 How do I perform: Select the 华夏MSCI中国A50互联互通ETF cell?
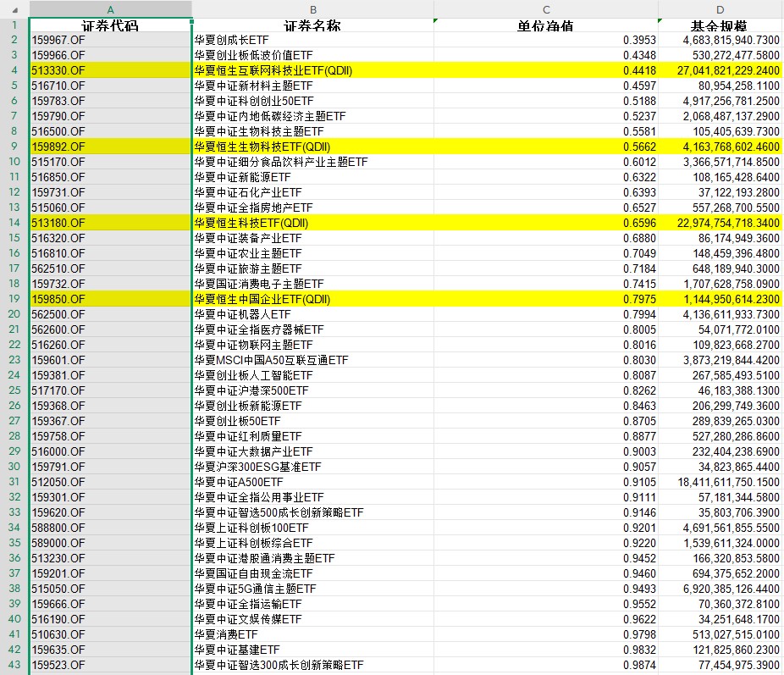(313, 360)
